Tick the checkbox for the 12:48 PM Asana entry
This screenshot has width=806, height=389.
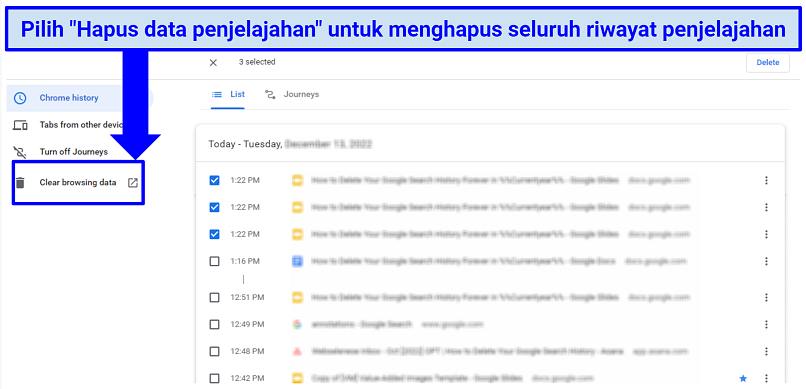pyautogui.click(x=214, y=351)
